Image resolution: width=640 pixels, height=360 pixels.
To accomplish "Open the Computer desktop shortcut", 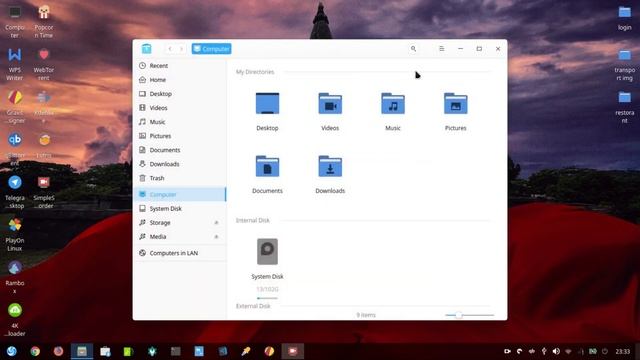I will [15, 20].
